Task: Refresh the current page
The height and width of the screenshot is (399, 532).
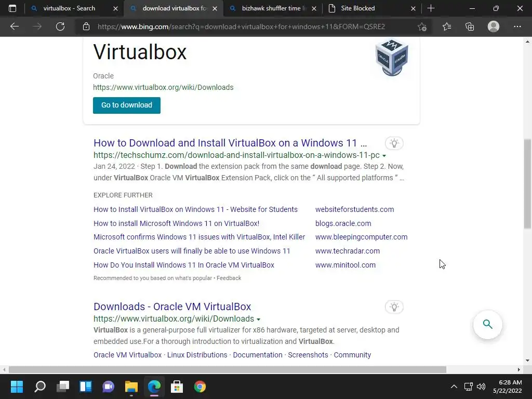Action: [60, 26]
